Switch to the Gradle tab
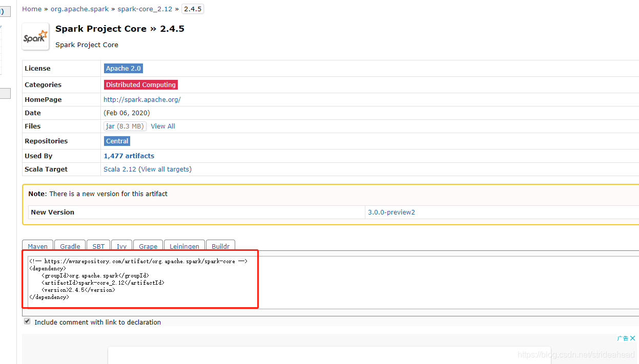Viewport: 639px width, 364px height. pyautogui.click(x=70, y=246)
